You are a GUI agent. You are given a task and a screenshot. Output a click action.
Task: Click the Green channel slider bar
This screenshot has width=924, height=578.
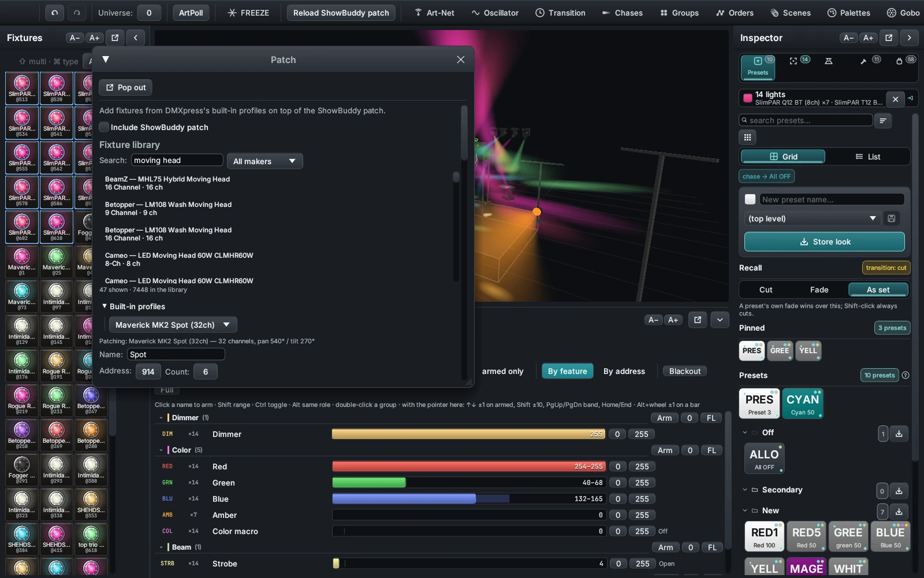[x=469, y=483]
